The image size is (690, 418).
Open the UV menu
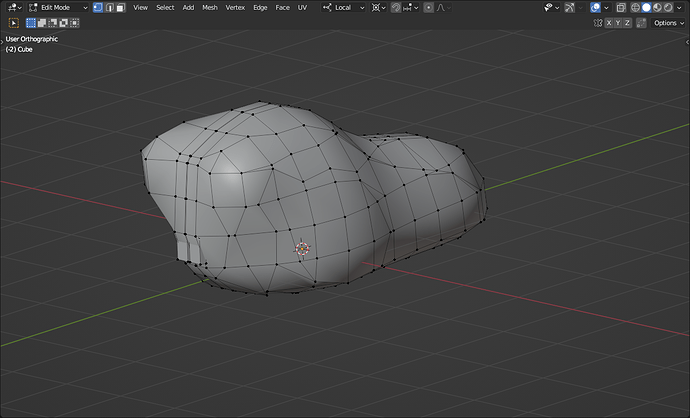302,7
